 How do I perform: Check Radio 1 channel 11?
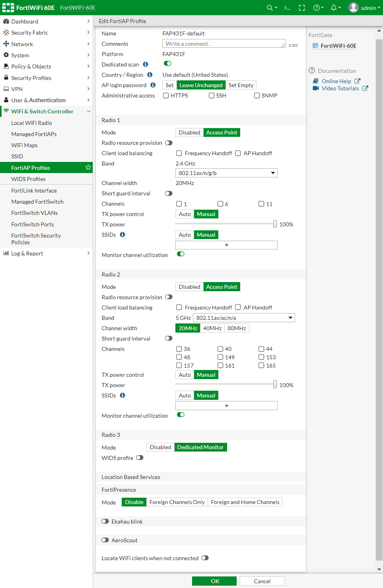point(261,204)
